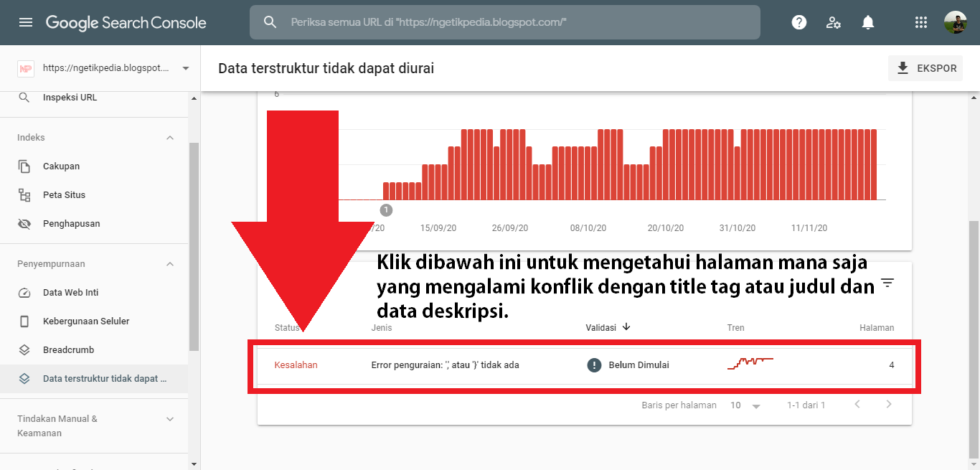The width and height of the screenshot is (980, 470).
Task: Collapse the Indeks section
Action: (x=170, y=138)
